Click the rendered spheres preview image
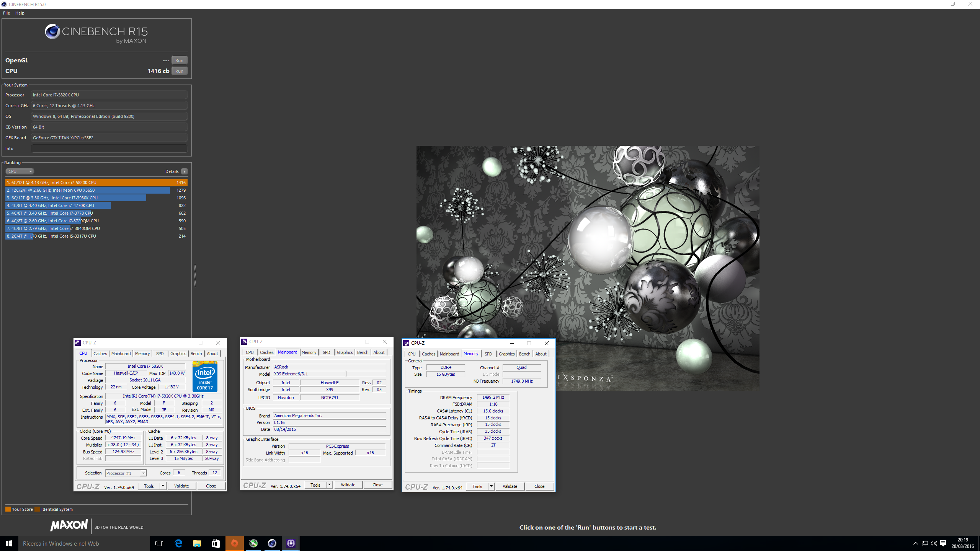The height and width of the screenshot is (551, 980). (588, 268)
